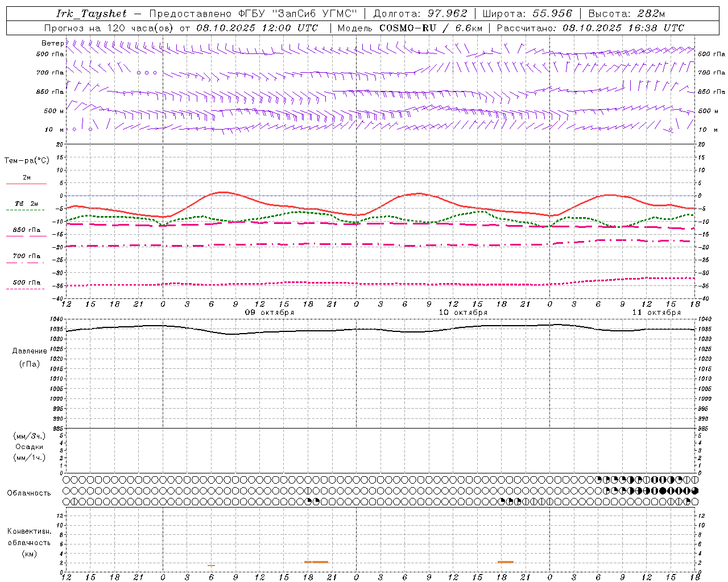Click the (мм/3ч.) precipitation unit label

(x=30, y=436)
